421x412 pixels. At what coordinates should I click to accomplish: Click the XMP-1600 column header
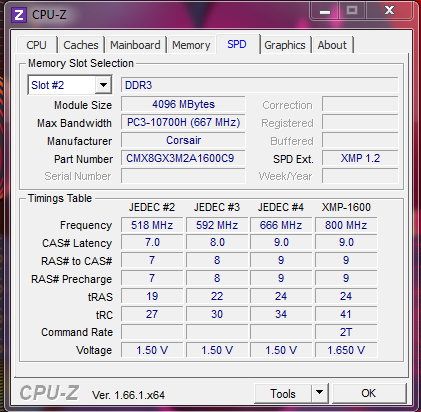coord(346,207)
